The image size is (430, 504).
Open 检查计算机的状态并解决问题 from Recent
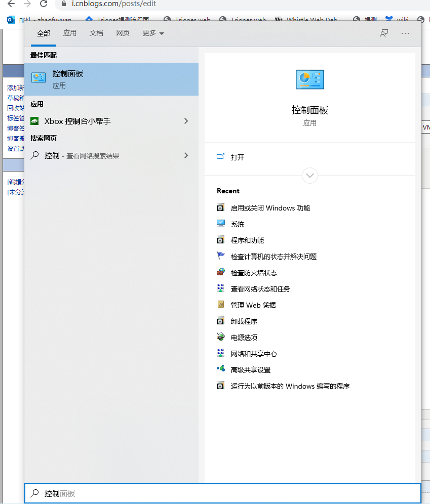[273, 257]
